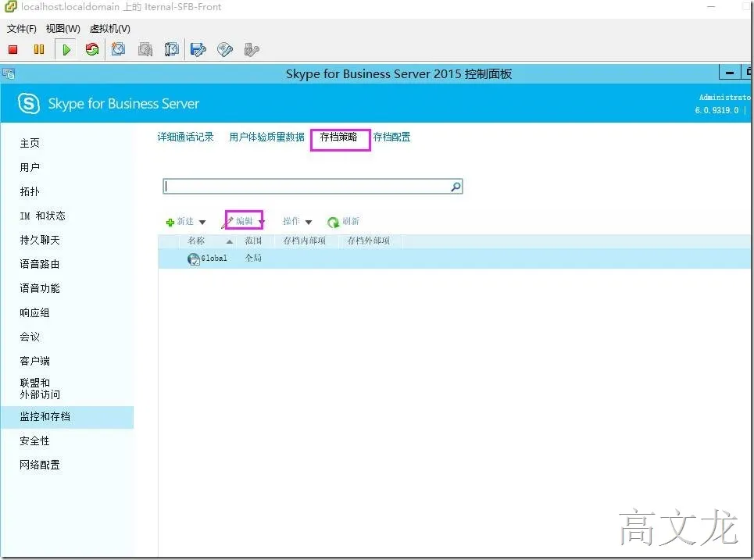Open 会议 in the sidebar
This screenshot has height=560, width=754.
pos(30,337)
